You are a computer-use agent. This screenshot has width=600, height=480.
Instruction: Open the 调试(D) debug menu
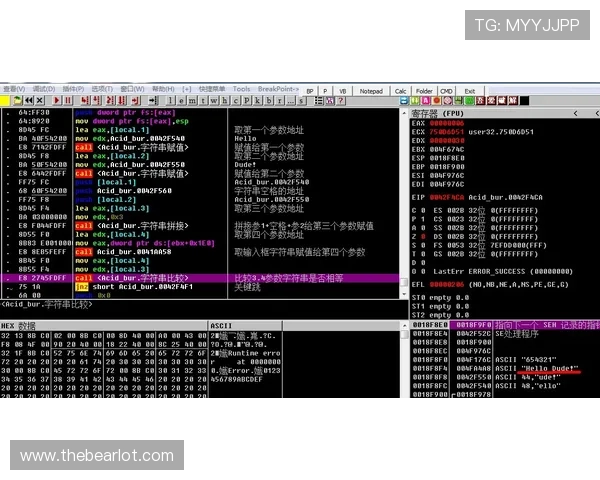tap(43, 89)
